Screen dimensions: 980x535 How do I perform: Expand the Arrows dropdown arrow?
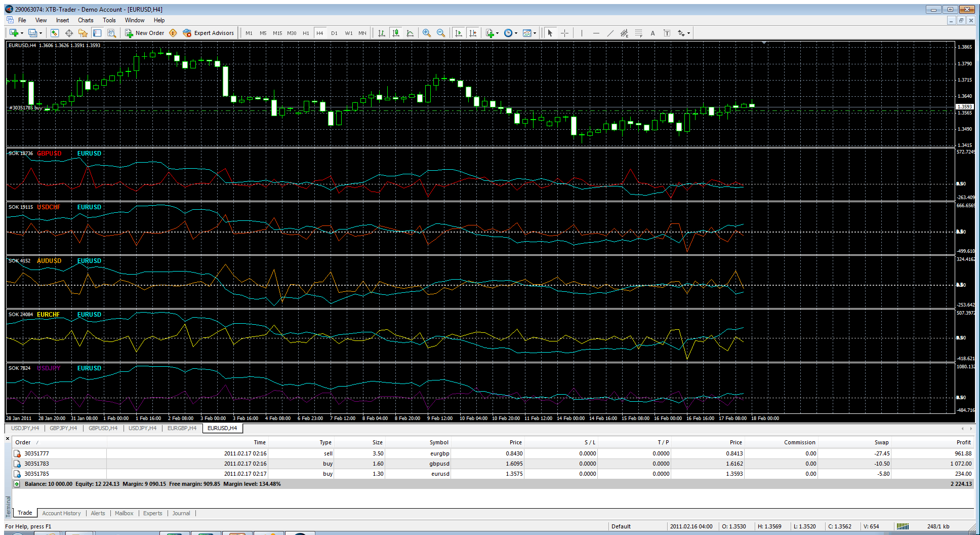pyautogui.click(x=688, y=33)
